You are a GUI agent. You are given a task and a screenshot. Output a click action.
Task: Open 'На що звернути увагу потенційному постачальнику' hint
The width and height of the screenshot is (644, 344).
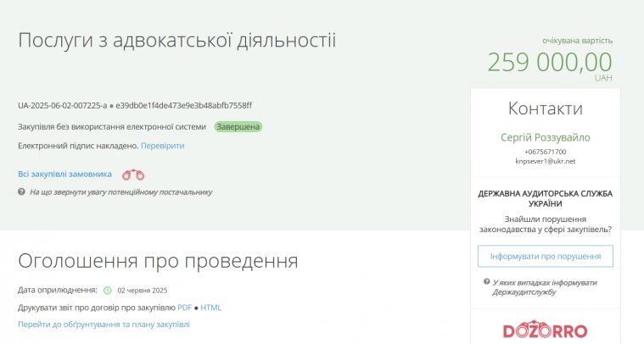tap(120, 192)
